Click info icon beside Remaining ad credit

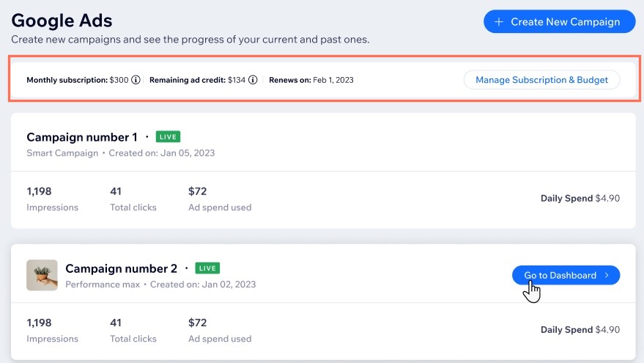(x=253, y=80)
